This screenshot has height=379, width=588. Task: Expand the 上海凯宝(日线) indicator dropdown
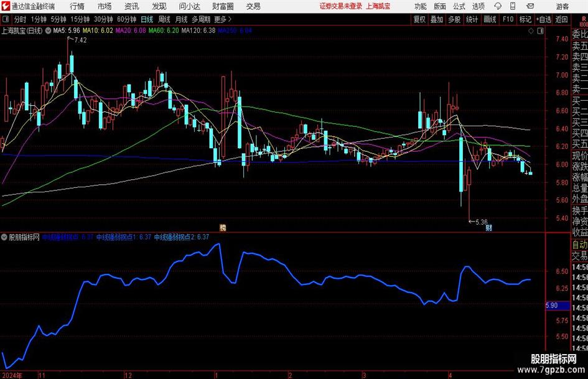49,30
